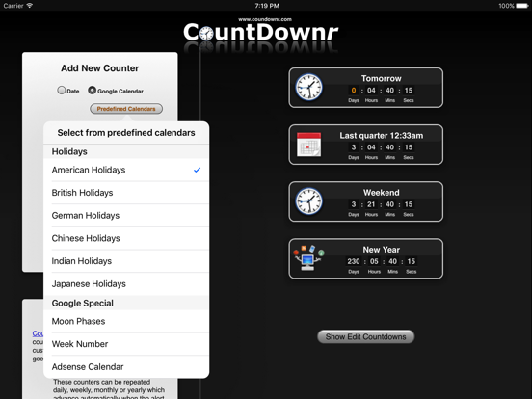The height and width of the screenshot is (399, 532).
Task: Open the www.coundownr.com link
Action: [265, 19]
